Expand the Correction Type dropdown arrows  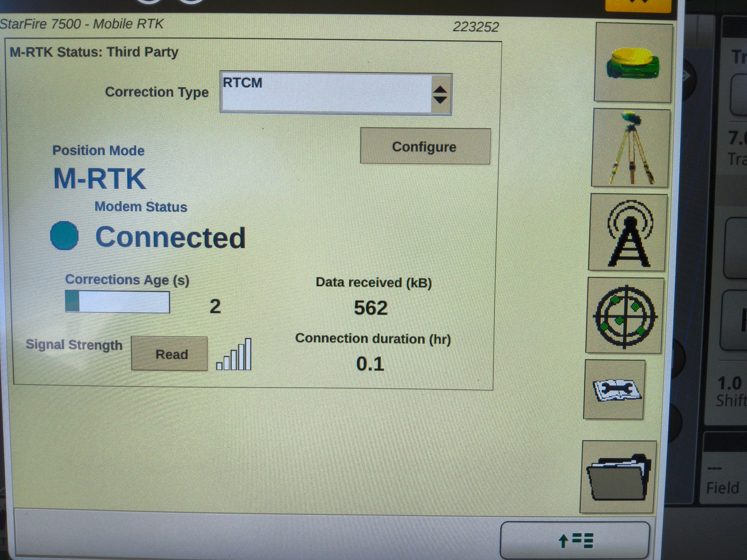coord(440,94)
